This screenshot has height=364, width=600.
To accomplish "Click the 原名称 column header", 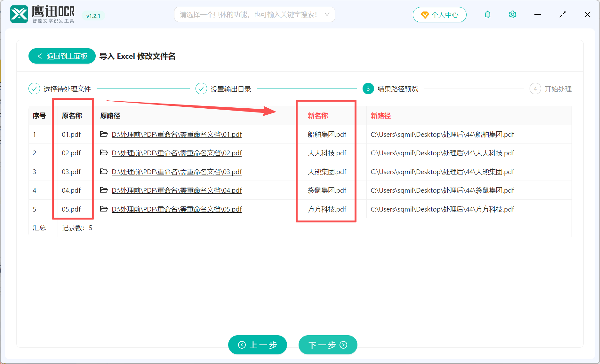I will (x=72, y=115).
